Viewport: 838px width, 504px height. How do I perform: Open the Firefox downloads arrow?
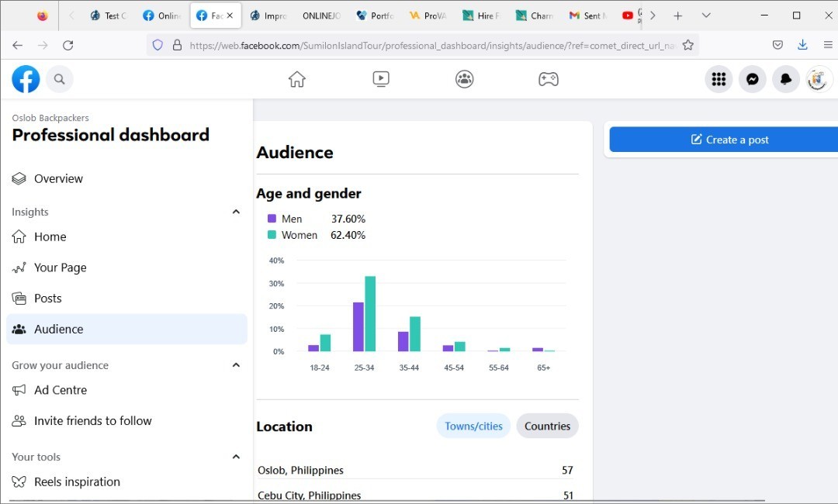click(x=802, y=46)
